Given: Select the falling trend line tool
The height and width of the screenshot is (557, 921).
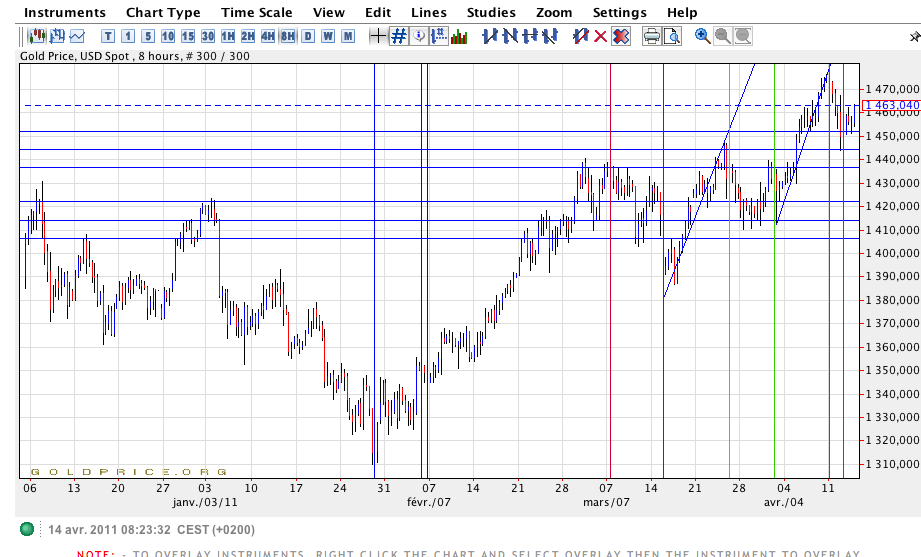Looking at the screenshot, I should [x=509, y=36].
